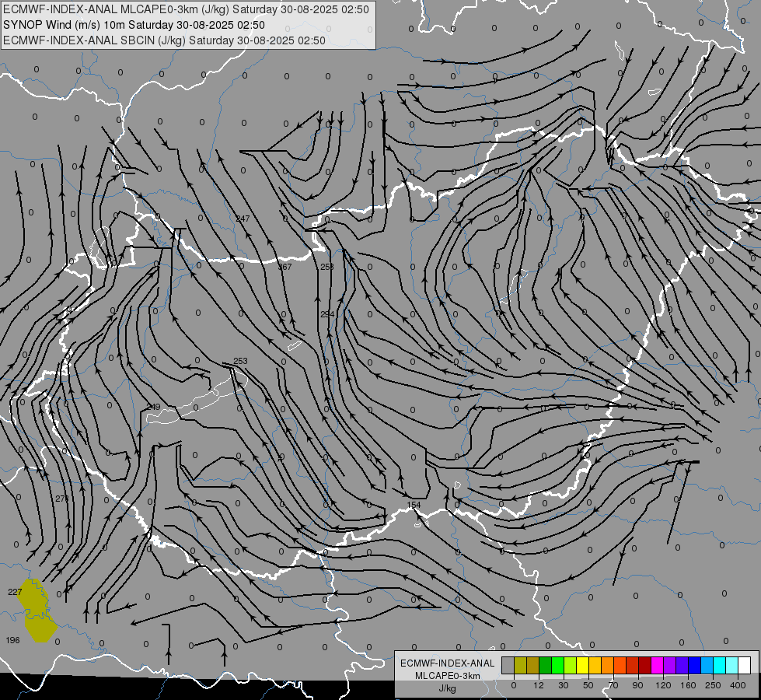Click the legend tick label 400
This screenshot has width=761, height=700.
pyautogui.click(x=738, y=685)
